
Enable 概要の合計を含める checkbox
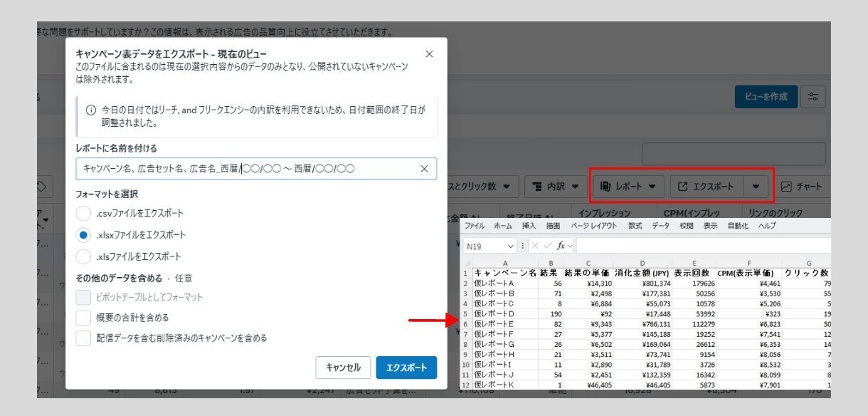tap(84, 318)
